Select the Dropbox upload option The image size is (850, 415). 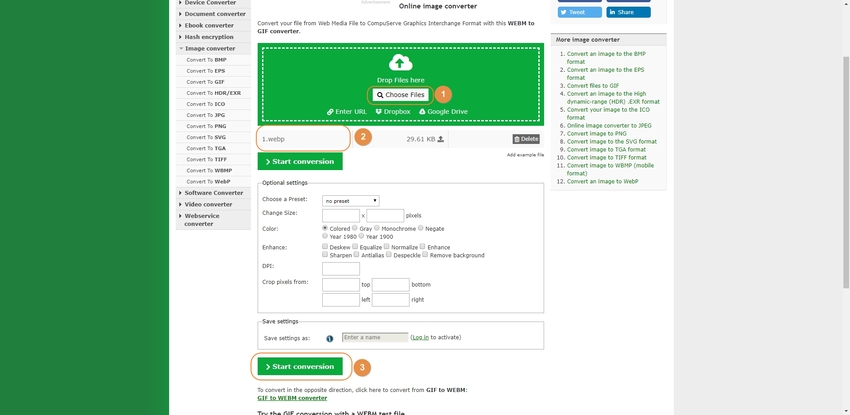[393, 112]
